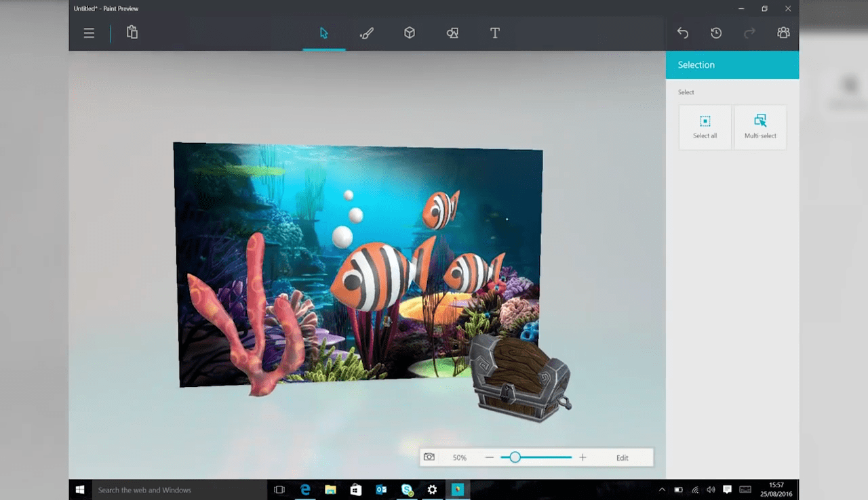This screenshot has height=500, width=868.
Task: Click the Select all option
Action: pos(705,127)
